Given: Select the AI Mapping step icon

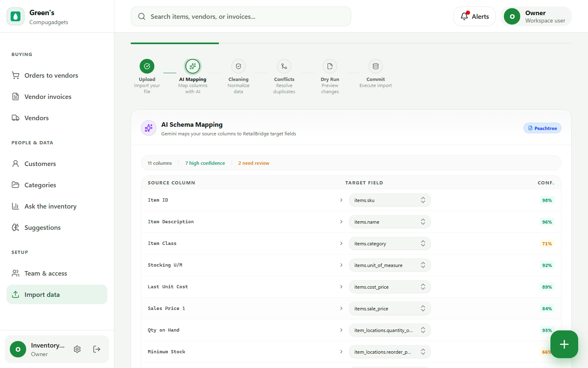Looking at the screenshot, I should pos(193,66).
